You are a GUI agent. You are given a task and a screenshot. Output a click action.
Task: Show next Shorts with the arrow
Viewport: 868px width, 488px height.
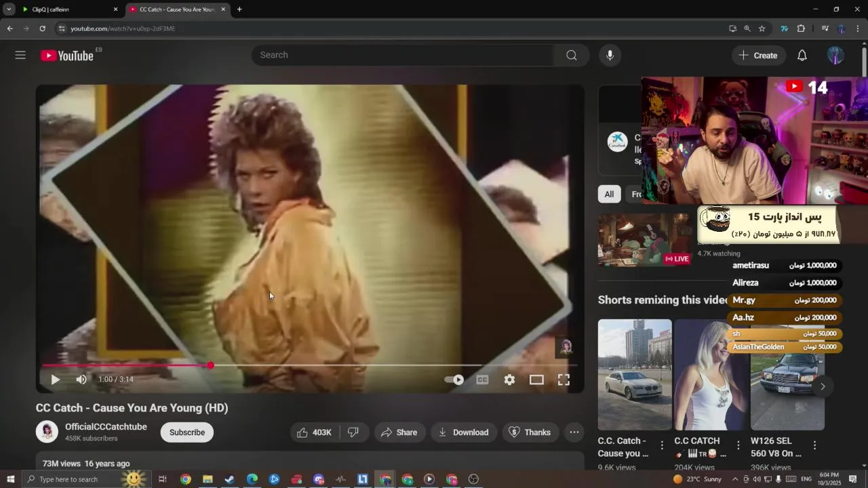[x=823, y=386]
